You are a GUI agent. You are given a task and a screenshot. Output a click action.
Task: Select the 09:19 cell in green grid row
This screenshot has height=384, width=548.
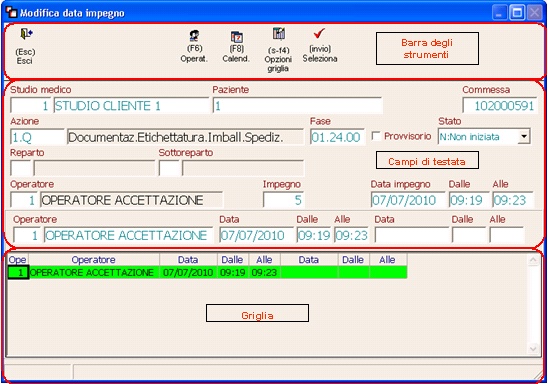(x=233, y=272)
